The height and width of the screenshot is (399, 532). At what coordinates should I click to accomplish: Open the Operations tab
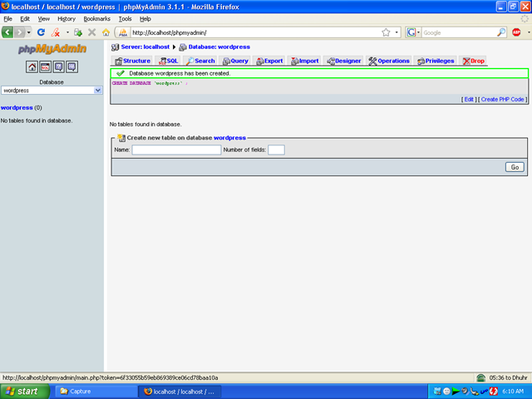click(x=389, y=61)
